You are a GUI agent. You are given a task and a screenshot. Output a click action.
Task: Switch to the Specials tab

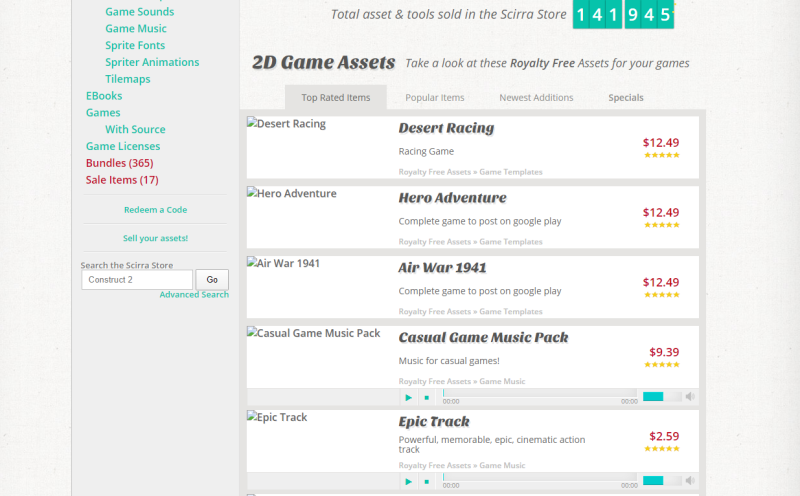[x=626, y=97]
